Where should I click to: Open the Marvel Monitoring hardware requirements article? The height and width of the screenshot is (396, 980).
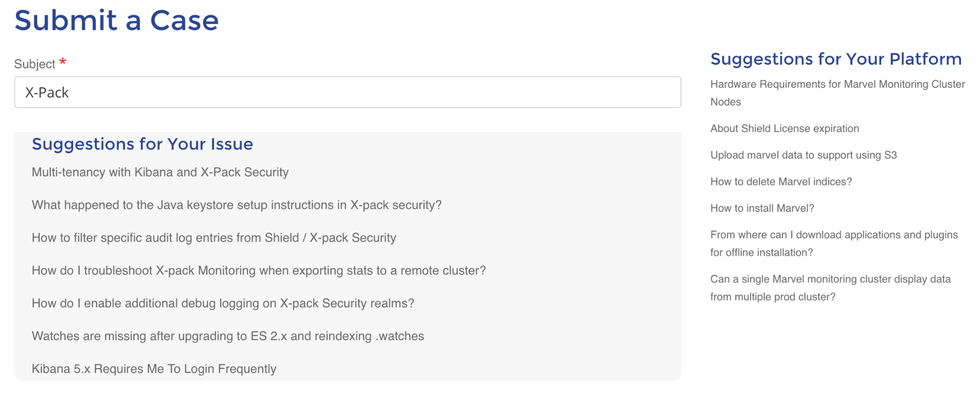point(836,93)
